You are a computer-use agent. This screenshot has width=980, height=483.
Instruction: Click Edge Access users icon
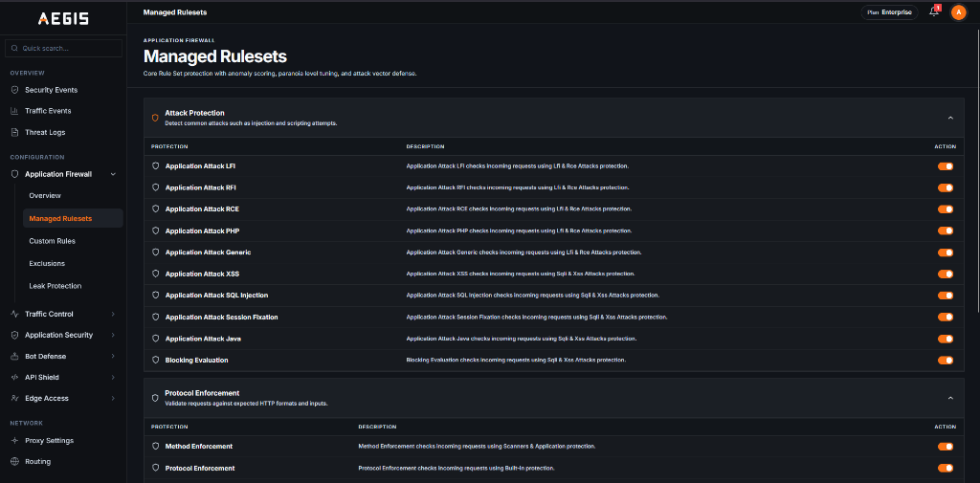(x=15, y=398)
